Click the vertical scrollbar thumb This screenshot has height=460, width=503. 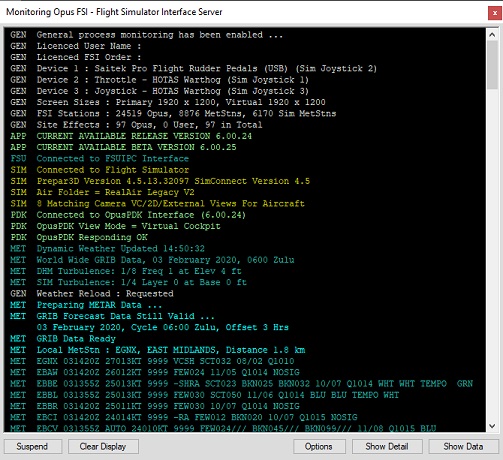pyautogui.click(x=492, y=65)
